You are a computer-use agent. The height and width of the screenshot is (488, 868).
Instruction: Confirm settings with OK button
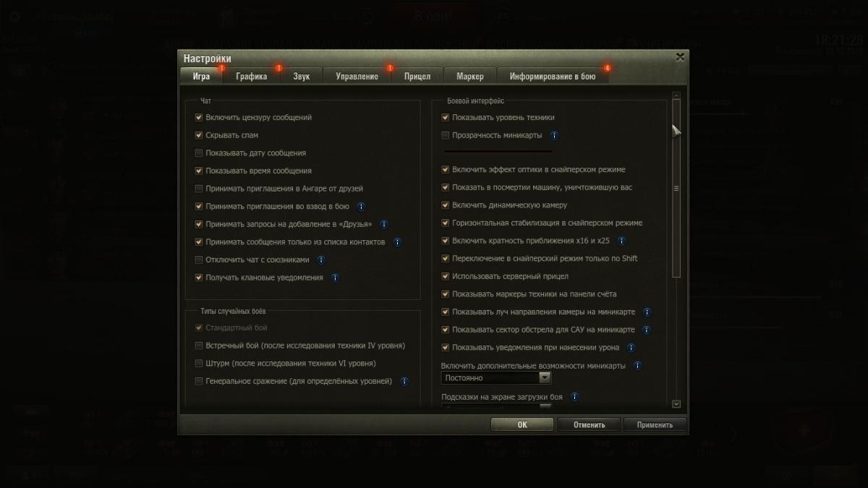tap(522, 425)
